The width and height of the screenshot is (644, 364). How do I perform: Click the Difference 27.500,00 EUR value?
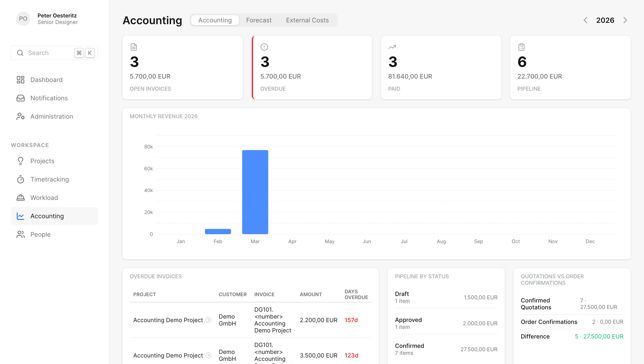[x=599, y=336]
